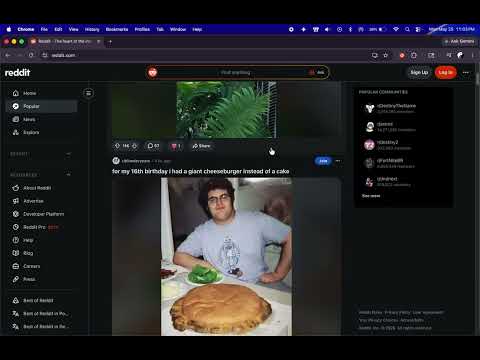Screen dimensions: 480x360
Task: Give an award to the plant post
Action: (176, 146)
